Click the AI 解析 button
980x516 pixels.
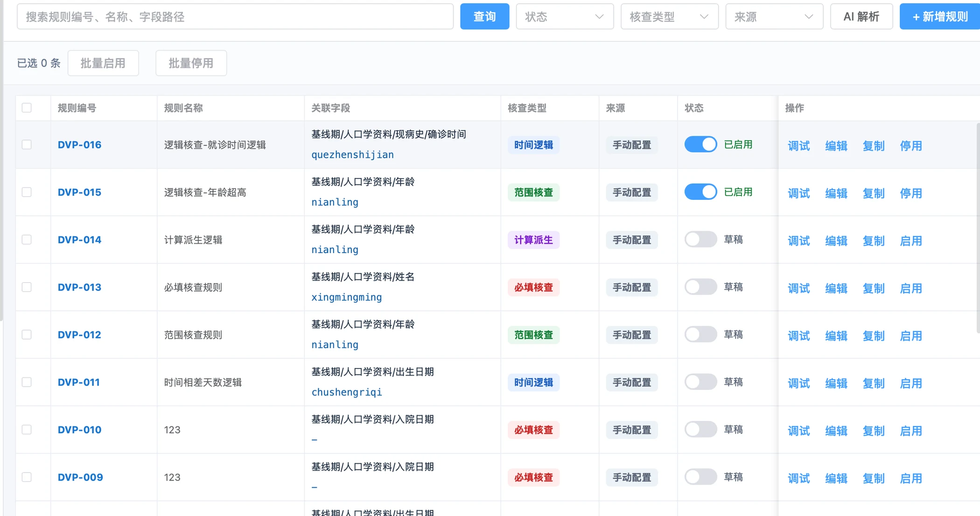pyautogui.click(x=861, y=17)
